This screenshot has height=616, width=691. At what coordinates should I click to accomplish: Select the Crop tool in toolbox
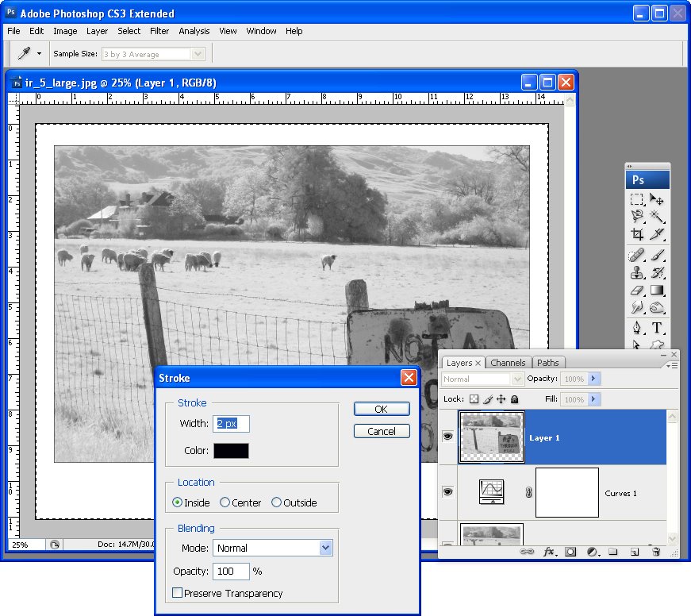637,234
